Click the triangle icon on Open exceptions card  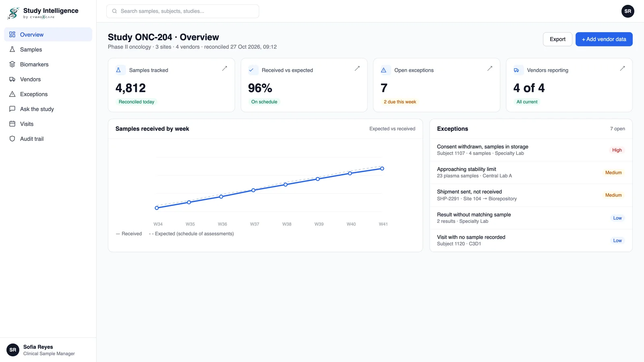tap(384, 70)
